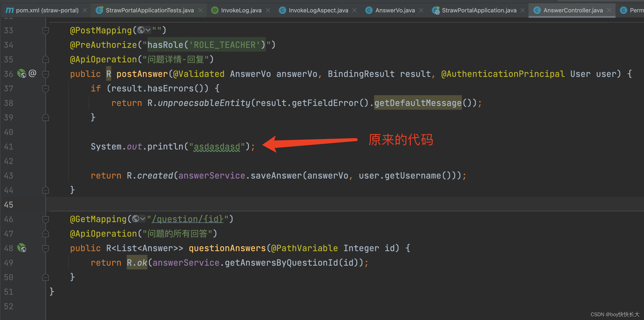Viewport: 644px width, 320px height.
Task: Open URL globe dropdown in @GetMapping
Action: (139, 219)
